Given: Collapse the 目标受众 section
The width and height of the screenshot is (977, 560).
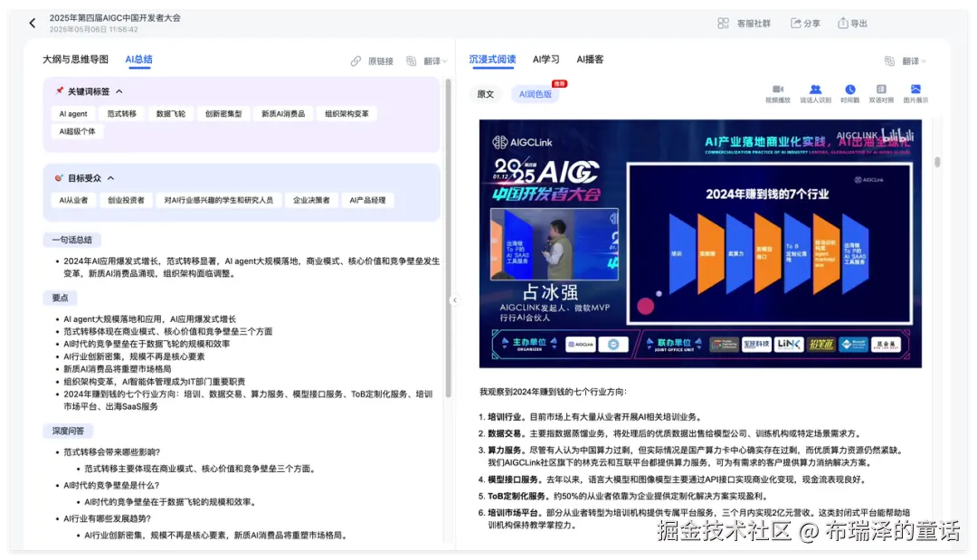Looking at the screenshot, I should (x=111, y=178).
